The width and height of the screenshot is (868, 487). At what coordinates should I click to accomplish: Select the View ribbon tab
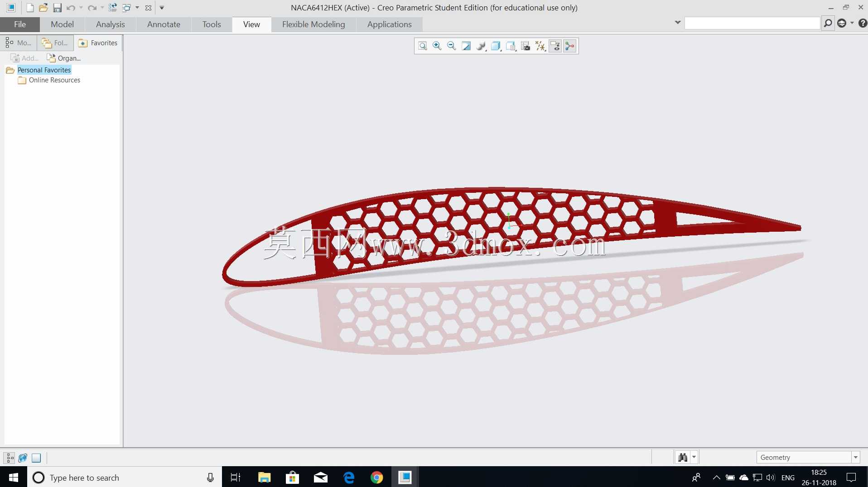251,24
